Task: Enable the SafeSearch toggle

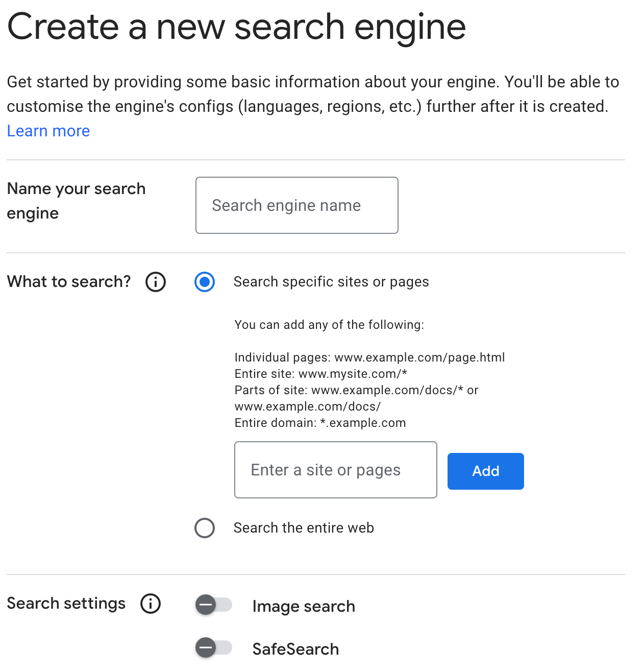Action: pos(213,647)
